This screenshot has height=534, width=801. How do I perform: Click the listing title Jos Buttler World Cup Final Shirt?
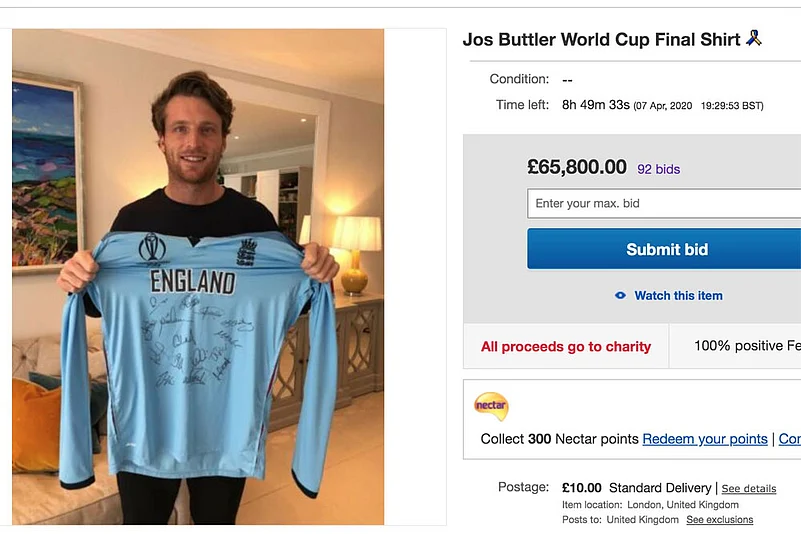coord(601,39)
